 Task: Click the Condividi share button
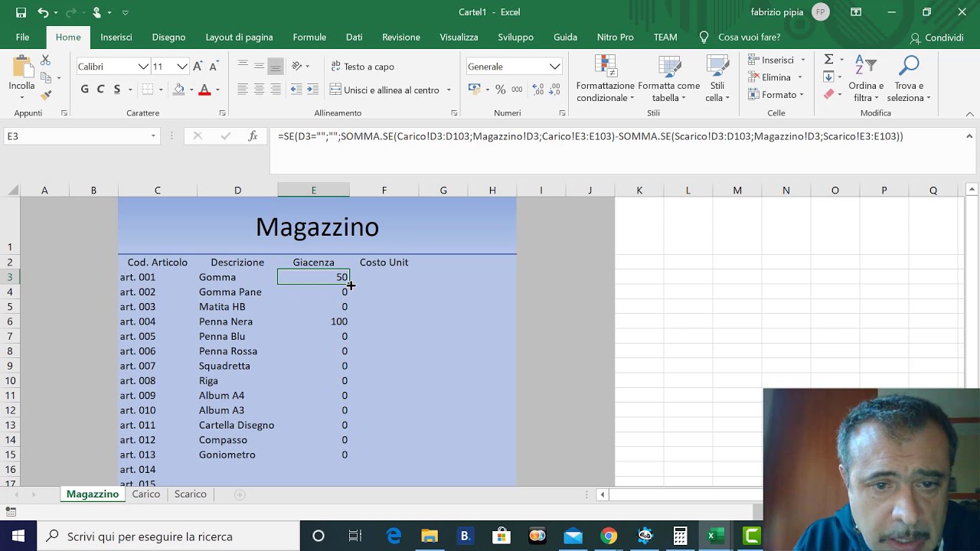936,37
